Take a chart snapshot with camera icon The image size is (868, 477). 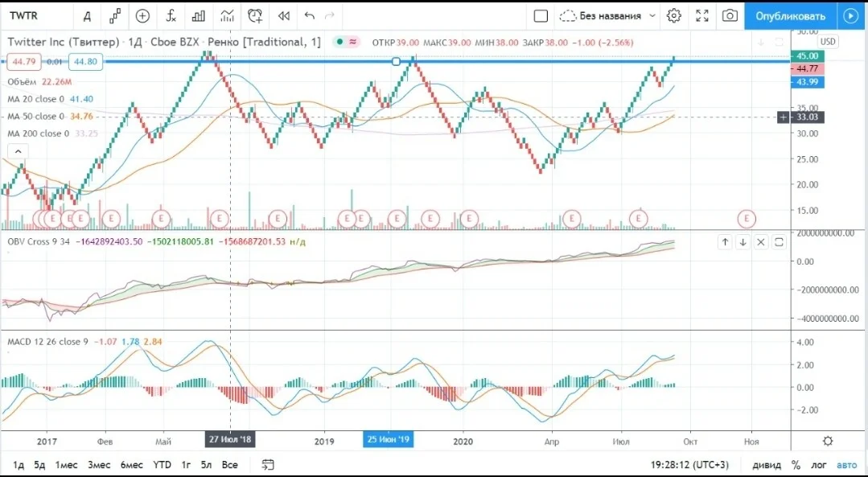(730, 16)
